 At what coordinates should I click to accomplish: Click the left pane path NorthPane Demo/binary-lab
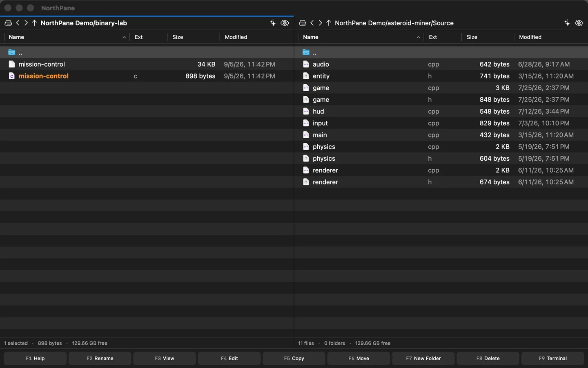click(x=84, y=23)
